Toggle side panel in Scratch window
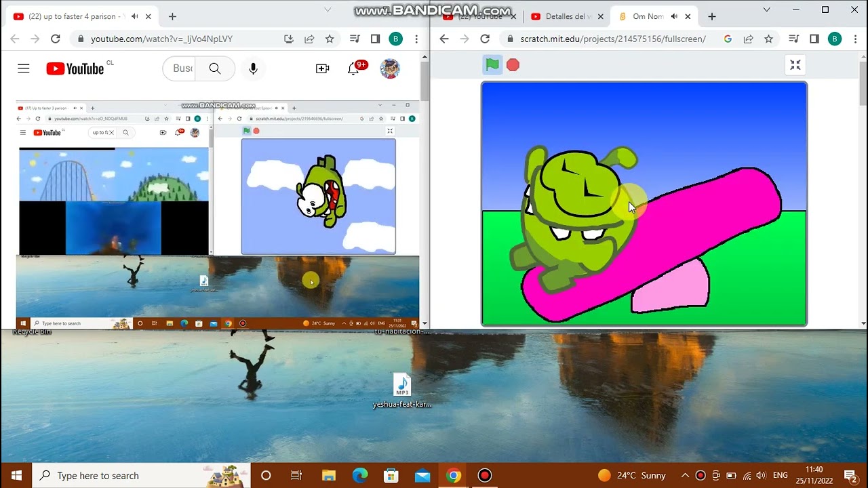This screenshot has height=488, width=868. pos(814,39)
